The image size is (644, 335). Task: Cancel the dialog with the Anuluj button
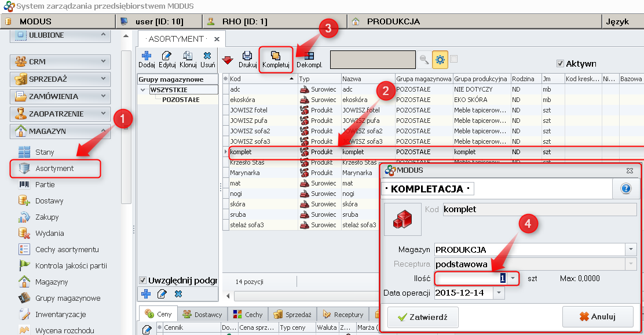coord(597,316)
